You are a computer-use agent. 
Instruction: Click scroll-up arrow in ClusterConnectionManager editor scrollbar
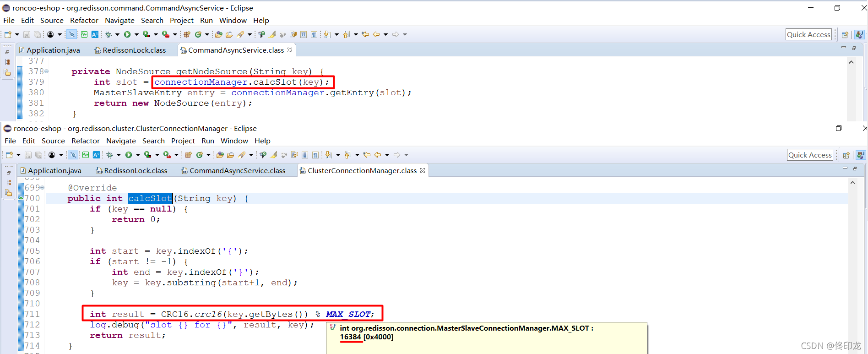tap(853, 183)
